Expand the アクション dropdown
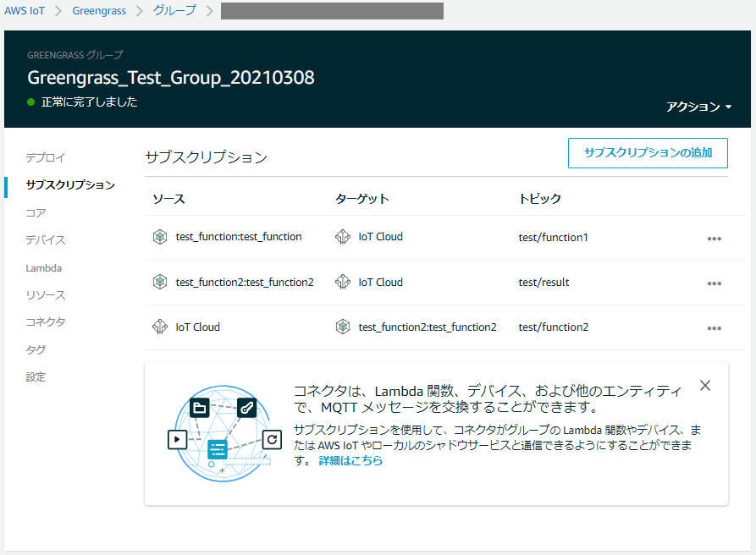Image resolution: width=756 pixels, height=555 pixels. [x=698, y=107]
